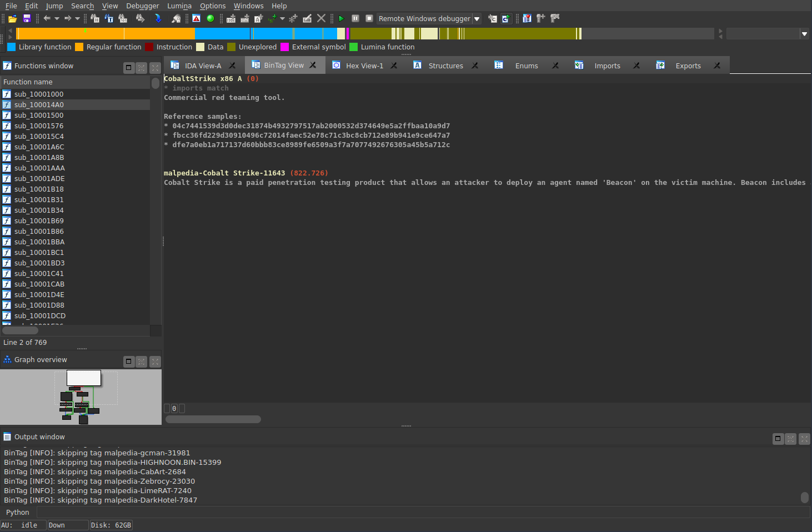Click the green 's' add-struct icon
Screen dimensions: 812x532
[272, 18]
